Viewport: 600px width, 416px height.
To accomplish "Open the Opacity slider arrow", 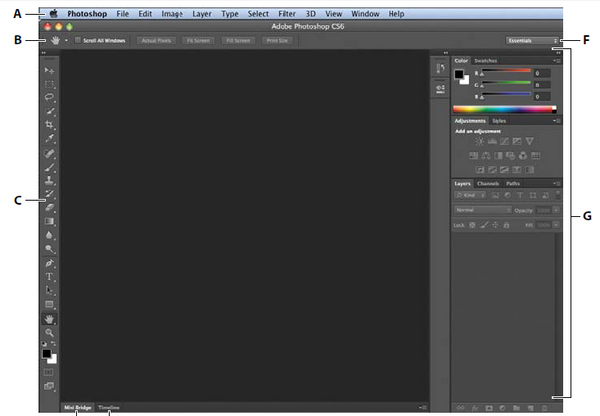I will [x=556, y=210].
